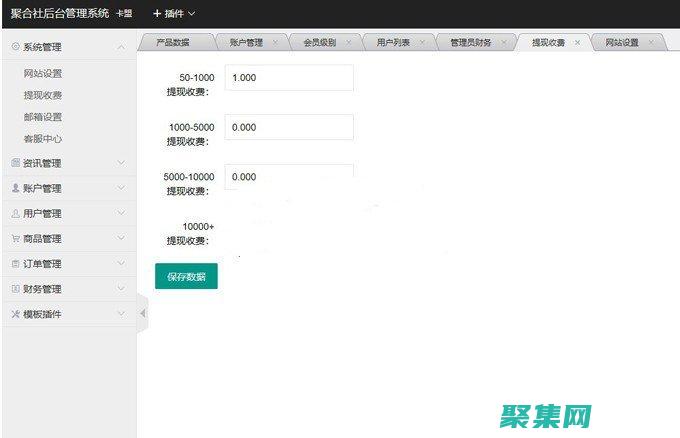Image resolution: width=680 pixels, height=438 pixels.
Task: Click the 商品管理 menu label
Action: click(x=42, y=239)
